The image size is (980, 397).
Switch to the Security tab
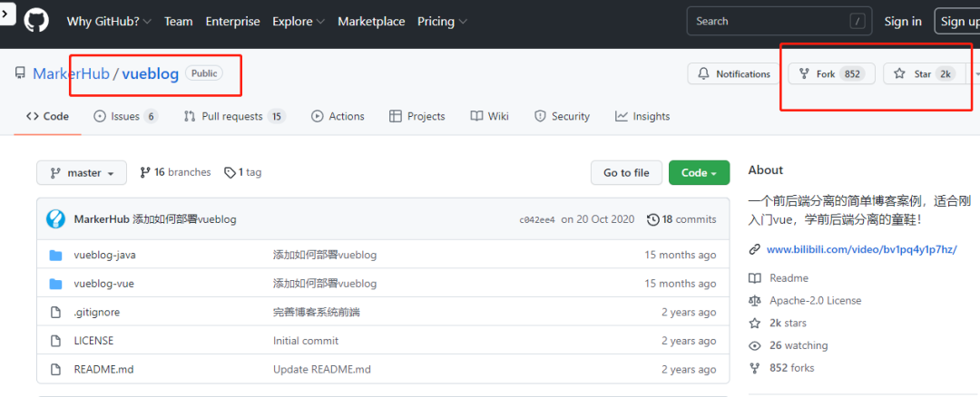coord(562,116)
